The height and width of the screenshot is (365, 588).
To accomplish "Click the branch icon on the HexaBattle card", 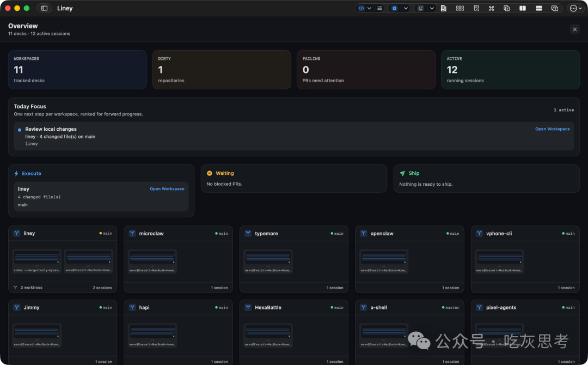I will [248, 307].
